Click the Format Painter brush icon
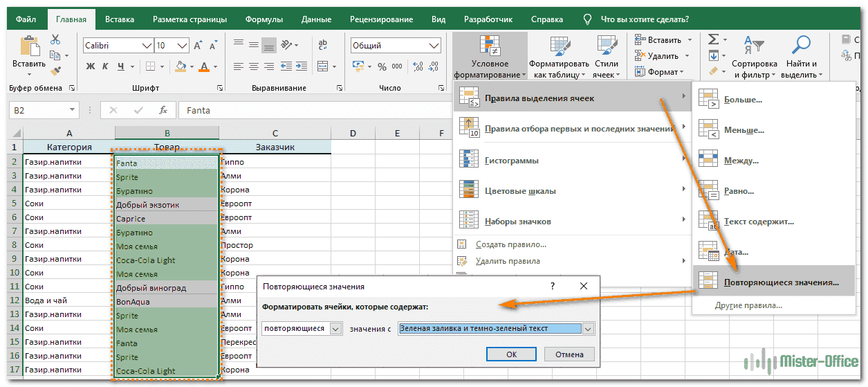Image resolution: width=868 pixels, height=387 pixels. pyautogui.click(x=55, y=71)
